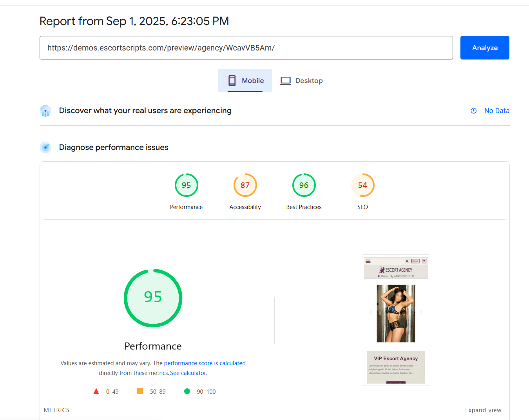Click the No Data link
Screen dimensions: 529x420
497,111
